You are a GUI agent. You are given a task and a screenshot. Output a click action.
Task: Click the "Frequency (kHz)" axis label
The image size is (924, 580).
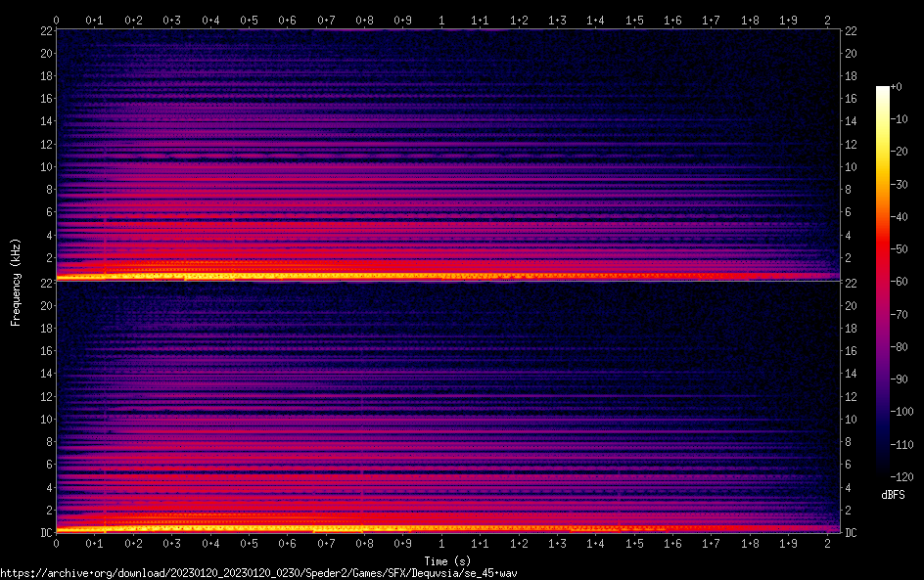click(16, 281)
